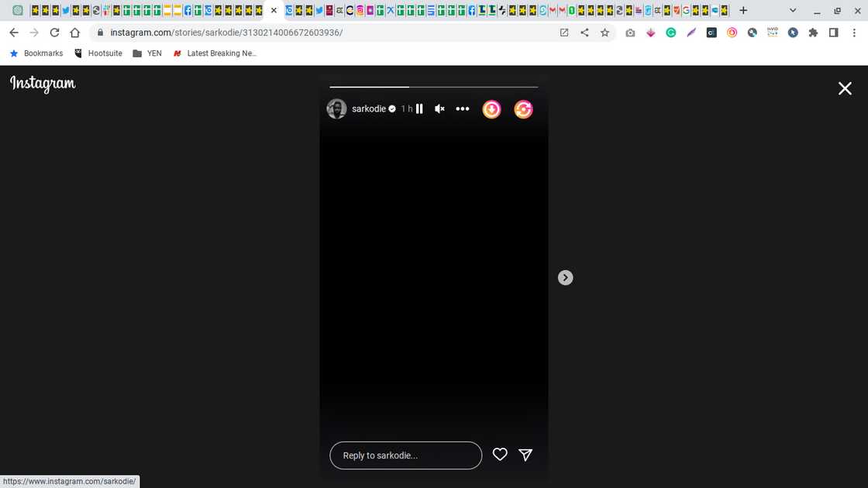Open the YEN bookmarks folder
The height and width of the screenshot is (488, 868).
[x=147, y=53]
